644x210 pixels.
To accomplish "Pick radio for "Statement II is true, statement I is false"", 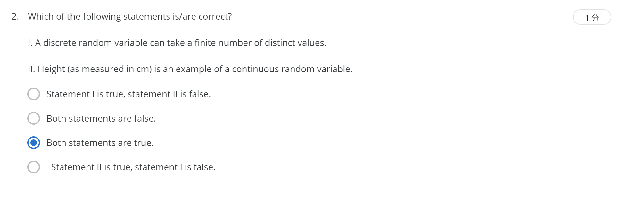I will click(x=34, y=167).
